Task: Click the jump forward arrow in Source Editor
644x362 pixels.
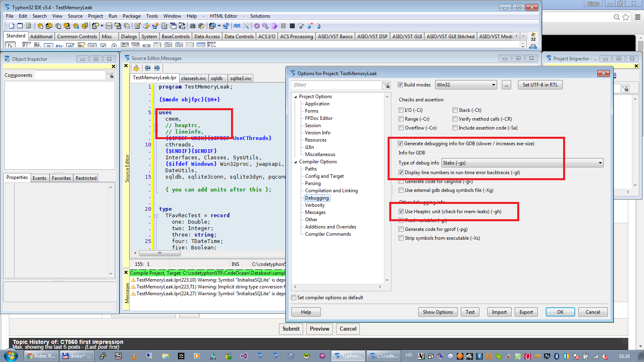Action: pos(157,68)
